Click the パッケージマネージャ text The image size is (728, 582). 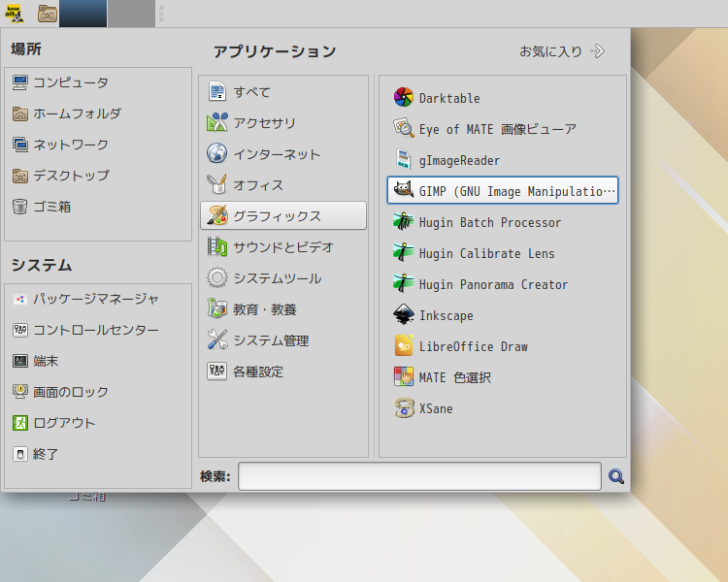tap(96, 299)
